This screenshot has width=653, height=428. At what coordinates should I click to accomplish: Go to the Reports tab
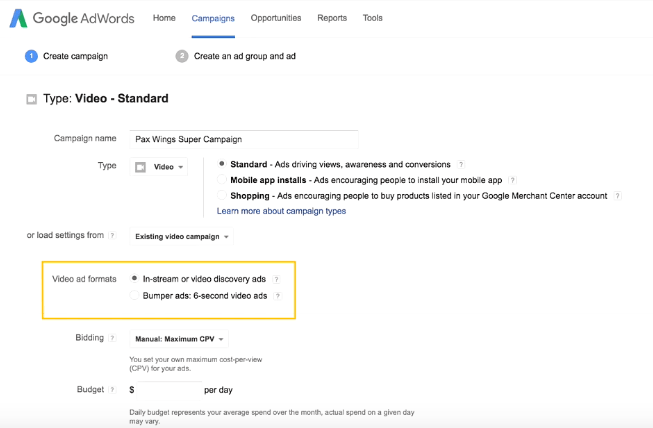[332, 18]
